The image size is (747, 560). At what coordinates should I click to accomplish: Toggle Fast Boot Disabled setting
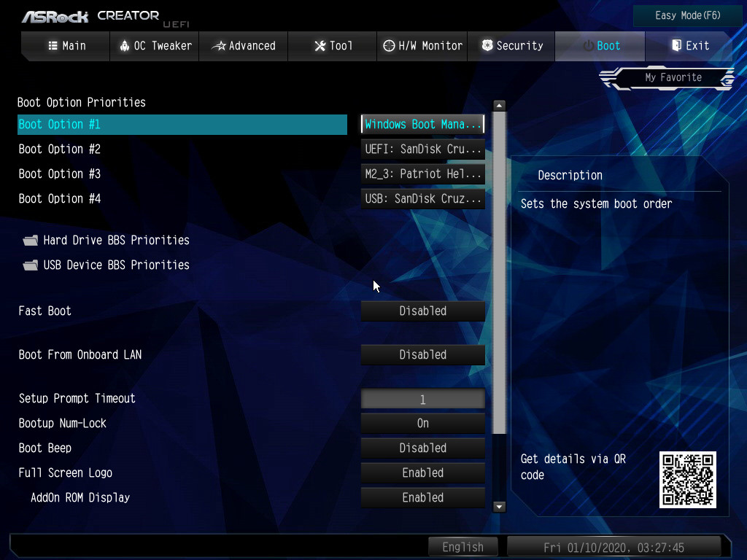coord(423,311)
